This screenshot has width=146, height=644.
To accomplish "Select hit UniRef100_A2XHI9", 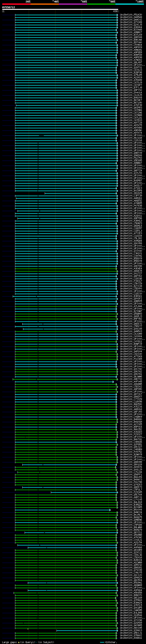I will pos(131,77).
